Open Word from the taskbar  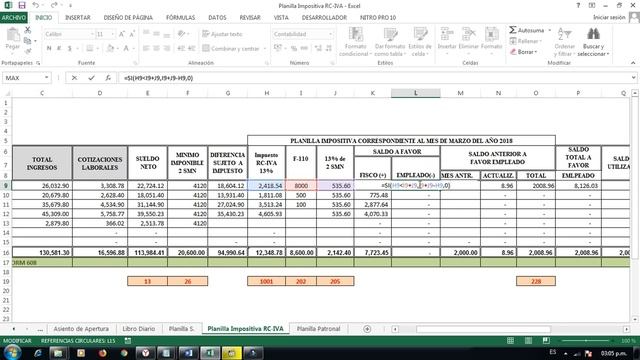click(x=188, y=353)
